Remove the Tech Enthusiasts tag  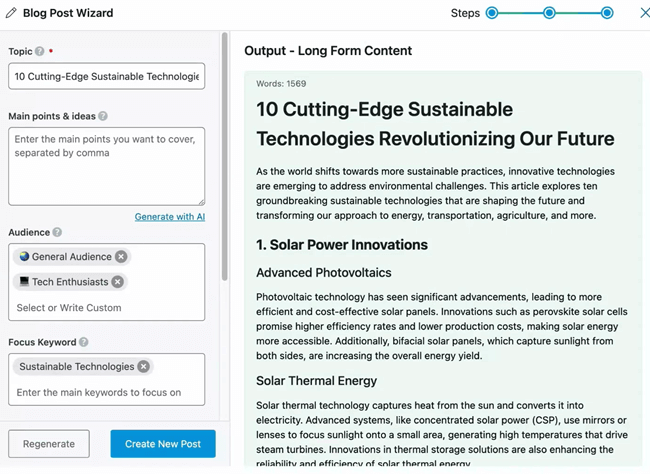[118, 282]
